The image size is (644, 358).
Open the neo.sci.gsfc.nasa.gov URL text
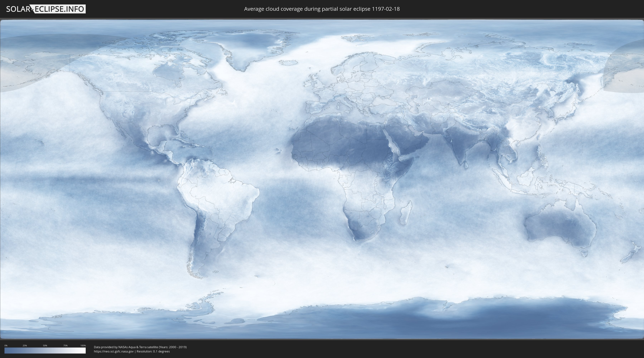pyautogui.click(x=114, y=351)
